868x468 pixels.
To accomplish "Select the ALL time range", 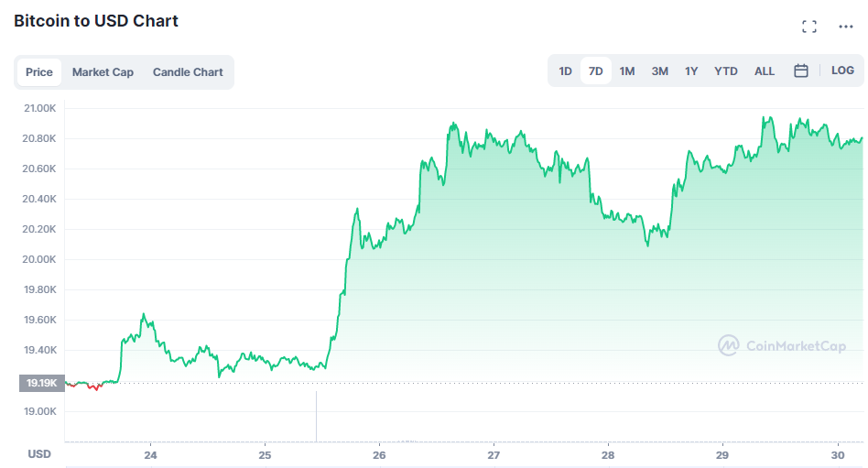I will pos(765,71).
